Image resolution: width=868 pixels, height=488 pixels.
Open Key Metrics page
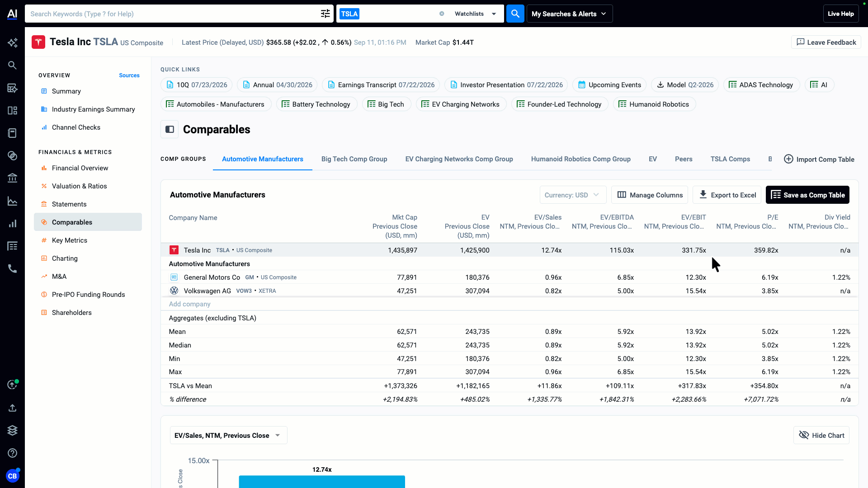pyautogui.click(x=69, y=240)
